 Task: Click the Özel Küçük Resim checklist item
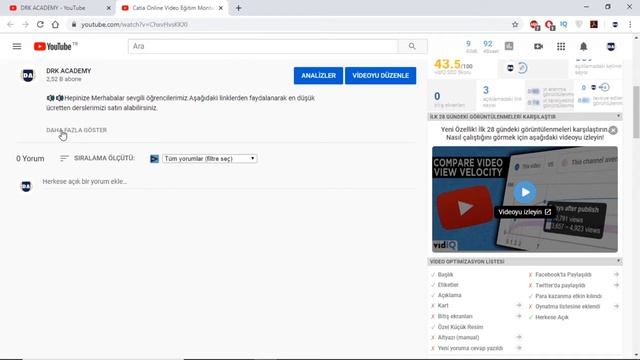tap(460, 327)
